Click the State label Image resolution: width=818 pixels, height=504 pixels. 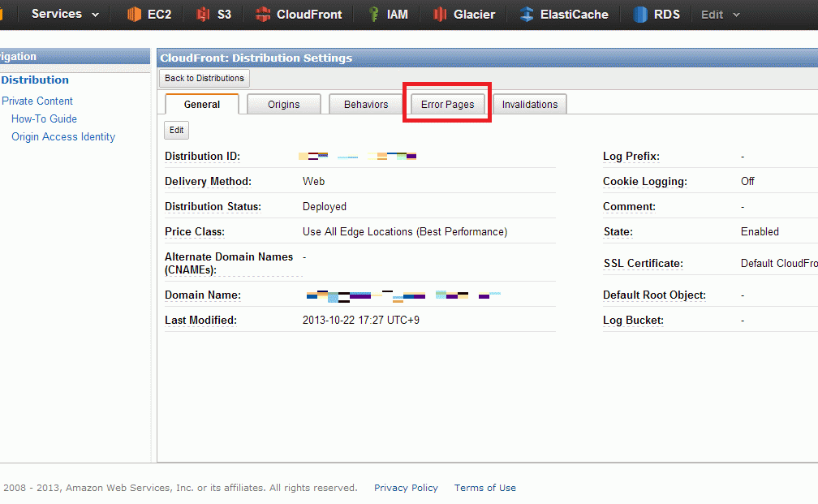[618, 231]
